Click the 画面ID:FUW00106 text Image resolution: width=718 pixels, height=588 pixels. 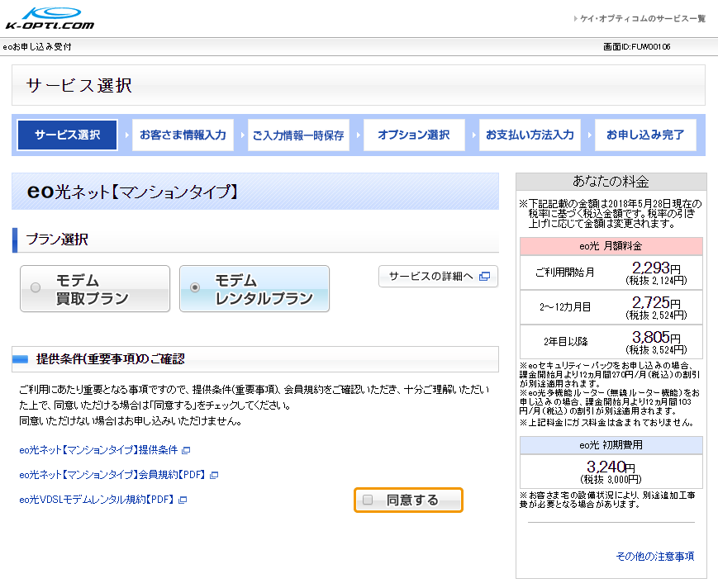(x=636, y=47)
